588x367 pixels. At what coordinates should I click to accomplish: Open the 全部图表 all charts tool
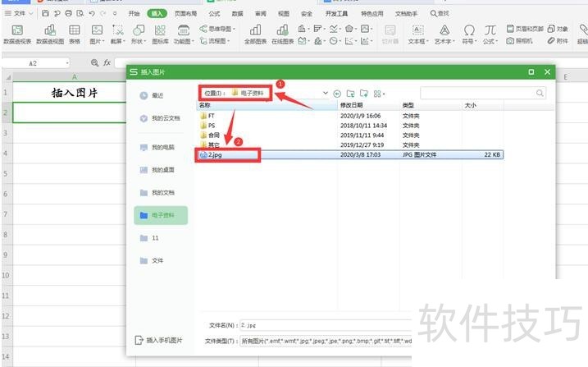click(x=255, y=34)
